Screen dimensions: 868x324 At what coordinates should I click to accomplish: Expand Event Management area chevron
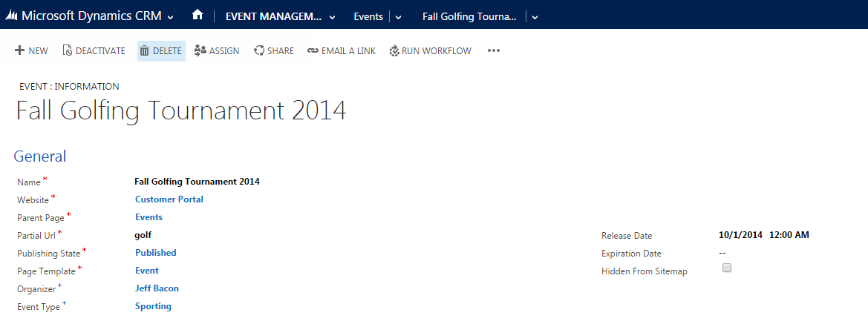(x=332, y=17)
